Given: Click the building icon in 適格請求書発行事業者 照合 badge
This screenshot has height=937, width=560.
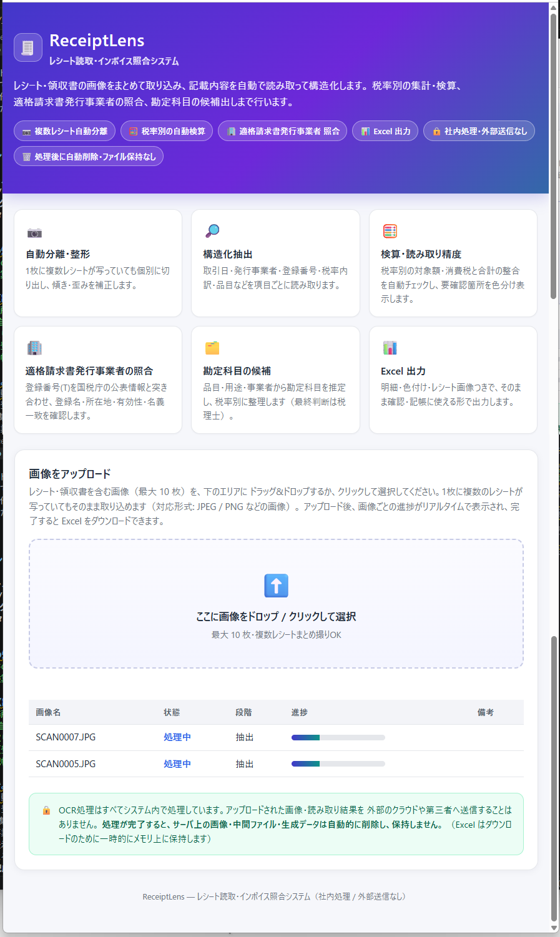Looking at the screenshot, I should (231, 132).
